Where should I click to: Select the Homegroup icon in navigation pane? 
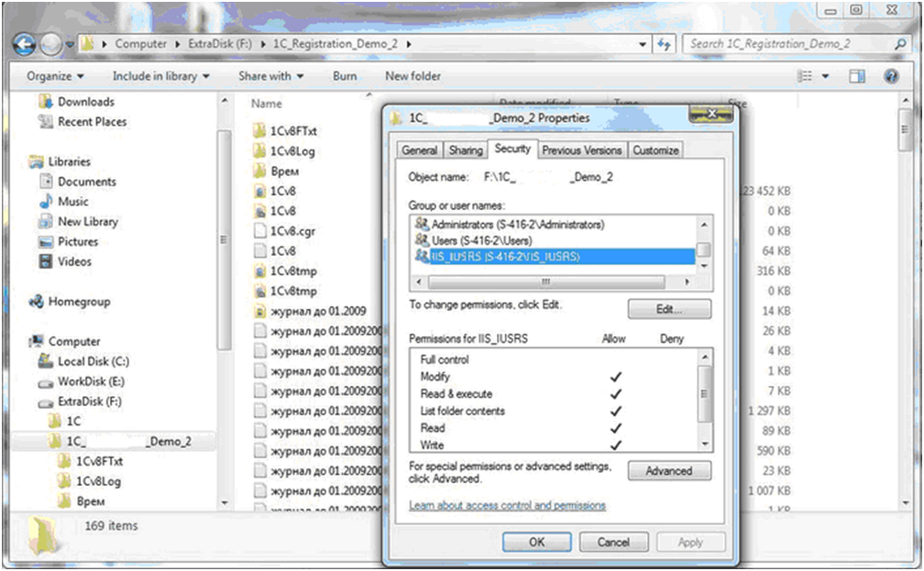[x=37, y=302]
